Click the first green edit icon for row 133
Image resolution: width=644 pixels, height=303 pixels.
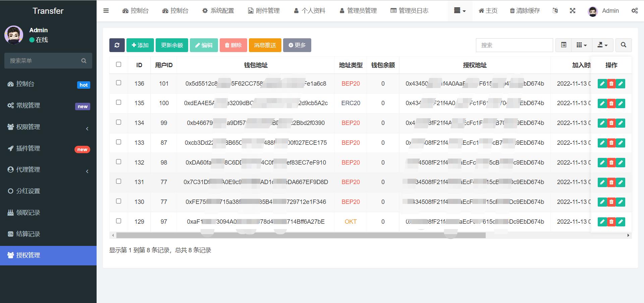click(602, 143)
